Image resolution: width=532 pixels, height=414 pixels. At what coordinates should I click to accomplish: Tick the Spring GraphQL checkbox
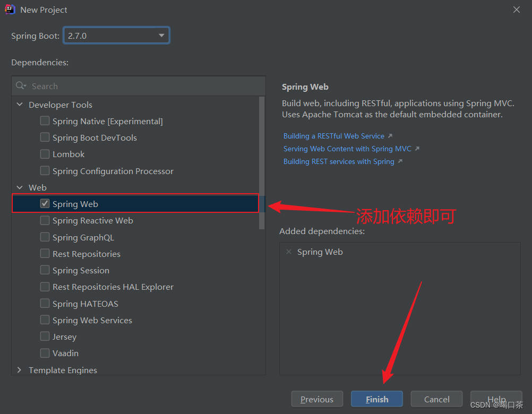45,237
